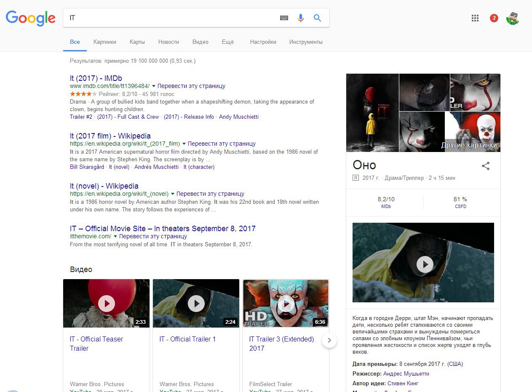Switch to the Картинки tab

(x=105, y=42)
